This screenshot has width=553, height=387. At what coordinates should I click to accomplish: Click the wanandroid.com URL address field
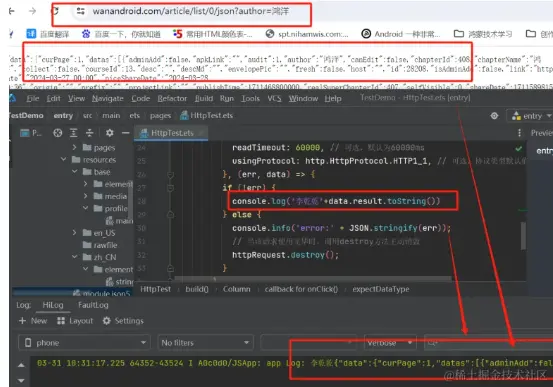191,11
